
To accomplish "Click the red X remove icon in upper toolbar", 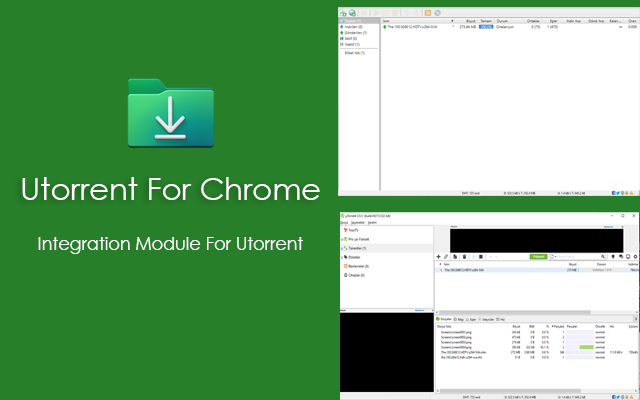I will pyautogui.click(x=364, y=13).
